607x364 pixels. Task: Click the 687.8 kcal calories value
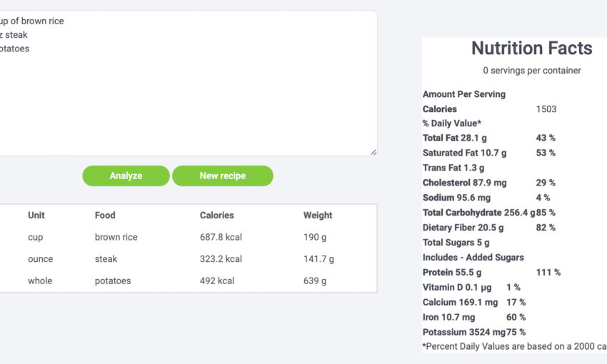(x=221, y=237)
